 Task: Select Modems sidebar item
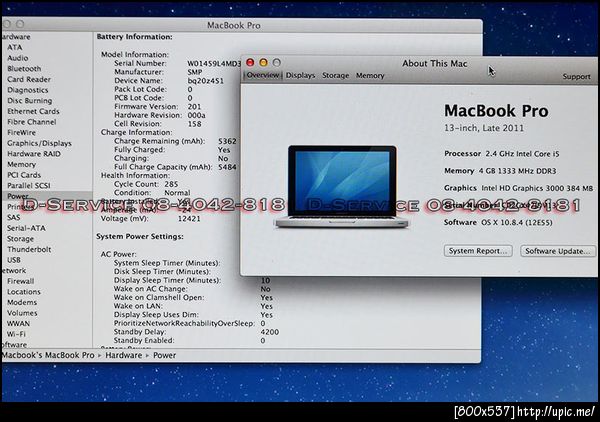[22, 303]
